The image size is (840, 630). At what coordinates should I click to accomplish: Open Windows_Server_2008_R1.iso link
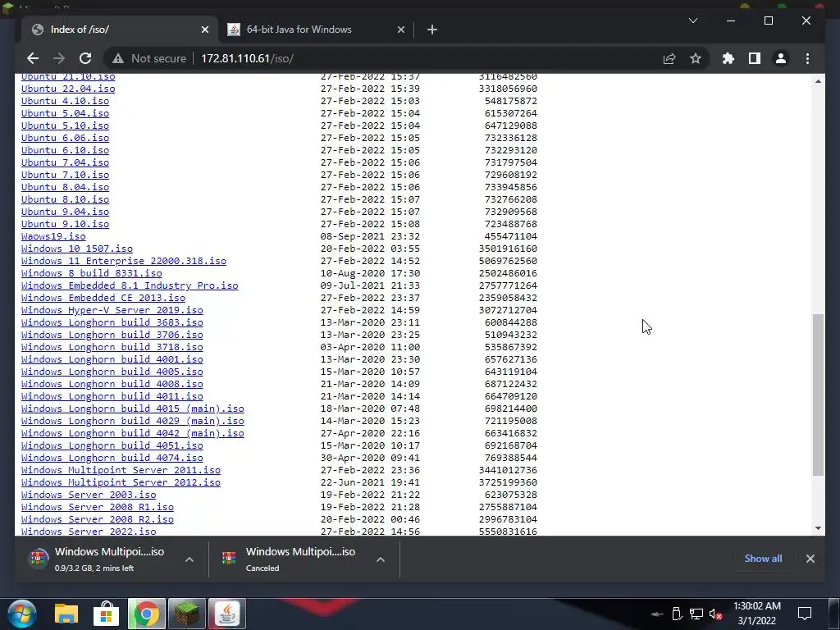(98, 508)
